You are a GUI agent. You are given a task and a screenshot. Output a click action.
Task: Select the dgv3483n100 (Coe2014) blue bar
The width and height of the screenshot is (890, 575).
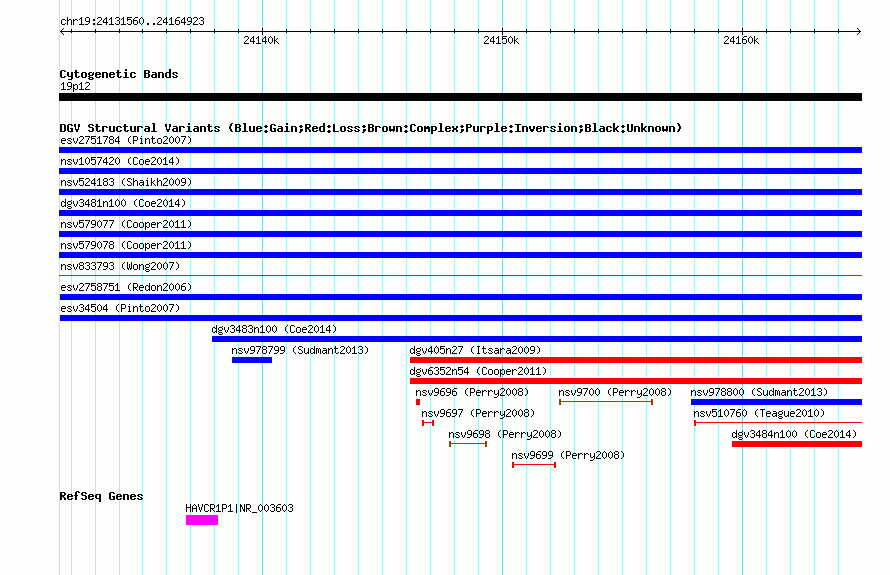[x=537, y=339]
